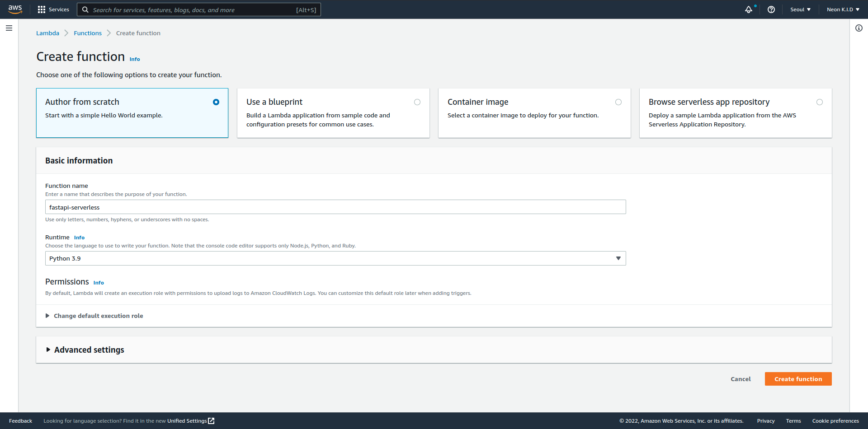Screen dimensions: 868x429
Task: Click the Services menu label
Action: [x=59, y=9]
